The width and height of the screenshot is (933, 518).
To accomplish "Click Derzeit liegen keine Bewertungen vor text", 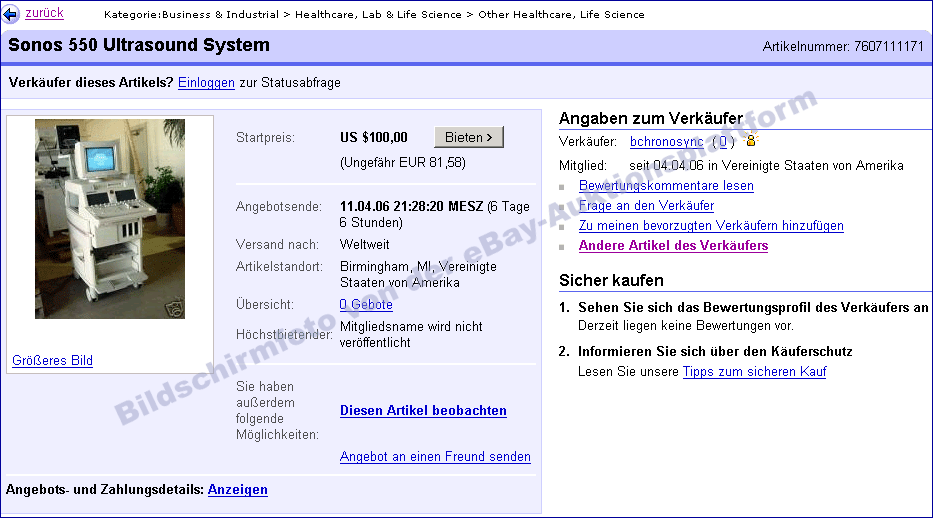I will (x=685, y=326).
